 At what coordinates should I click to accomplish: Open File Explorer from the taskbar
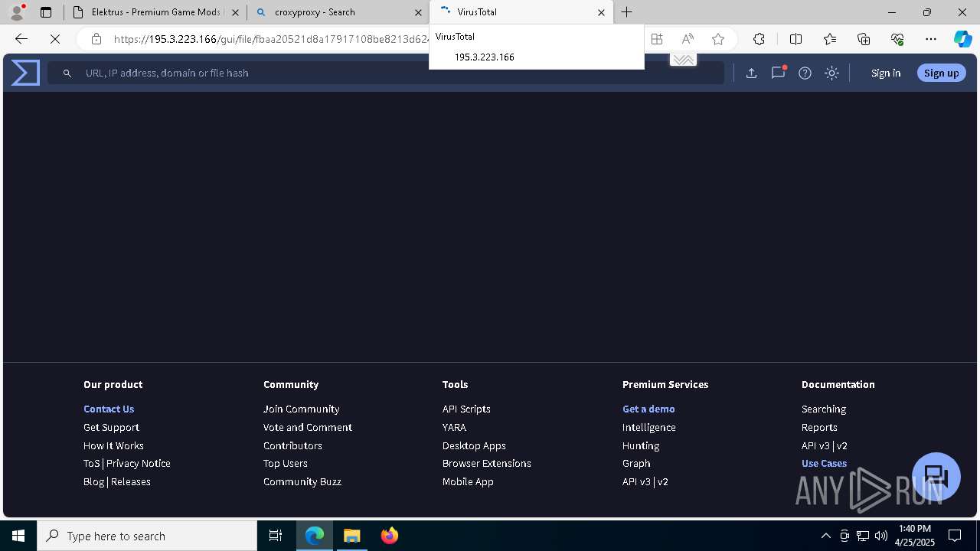tap(352, 536)
